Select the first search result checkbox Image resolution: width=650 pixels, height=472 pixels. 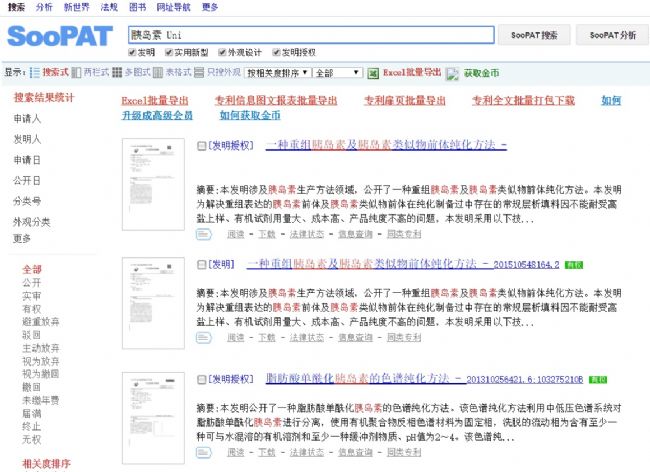[x=202, y=146]
